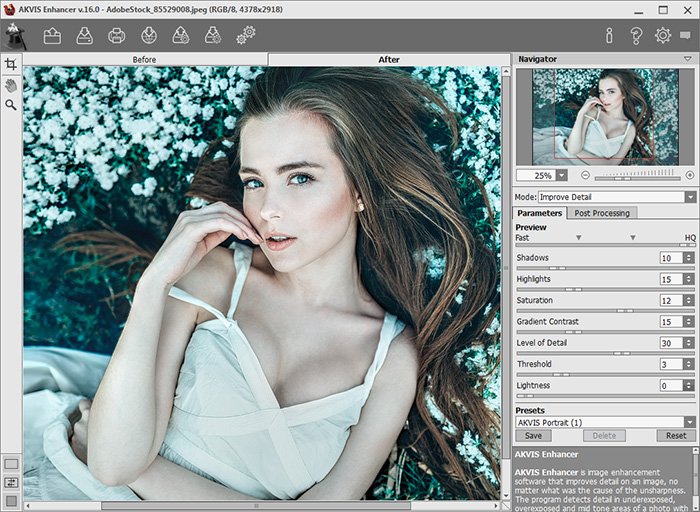This screenshot has width=700, height=512.
Task: Click the Open image toolbar icon
Action: coord(53,36)
